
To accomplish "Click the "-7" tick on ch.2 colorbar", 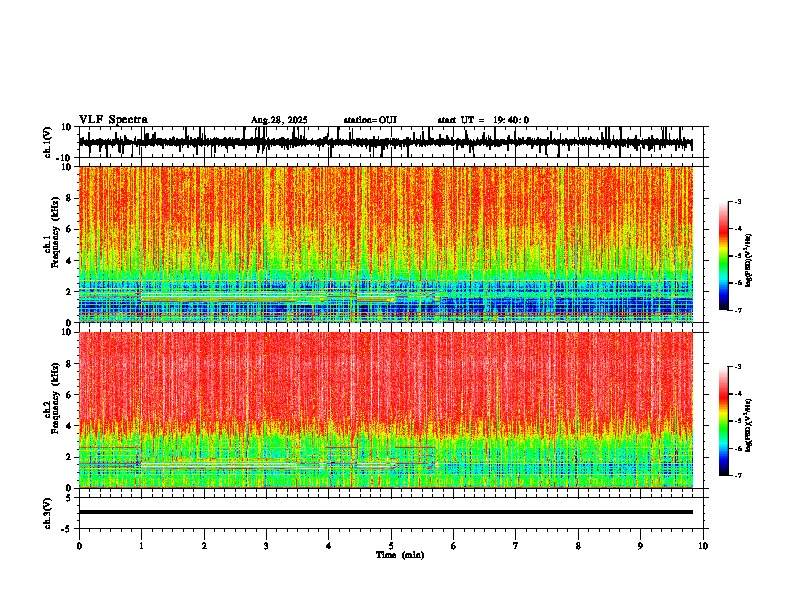I will click(738, 476).
